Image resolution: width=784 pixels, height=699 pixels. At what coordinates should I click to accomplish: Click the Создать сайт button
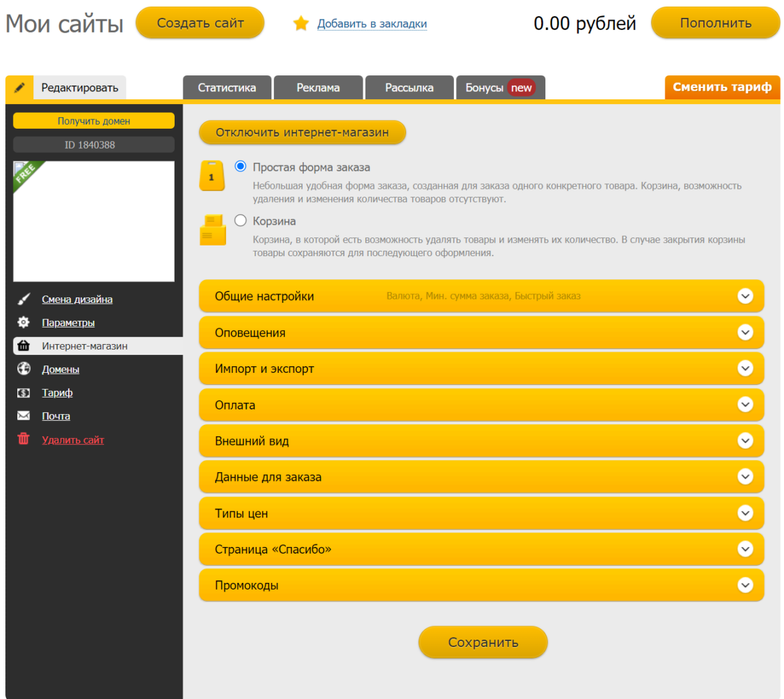200,23
